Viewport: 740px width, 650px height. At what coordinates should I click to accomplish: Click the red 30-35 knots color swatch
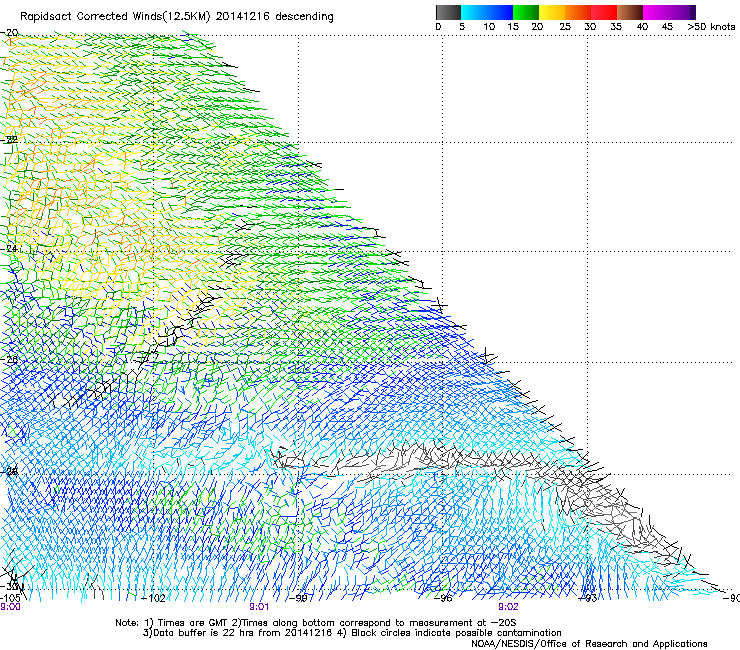coord(604,12)
